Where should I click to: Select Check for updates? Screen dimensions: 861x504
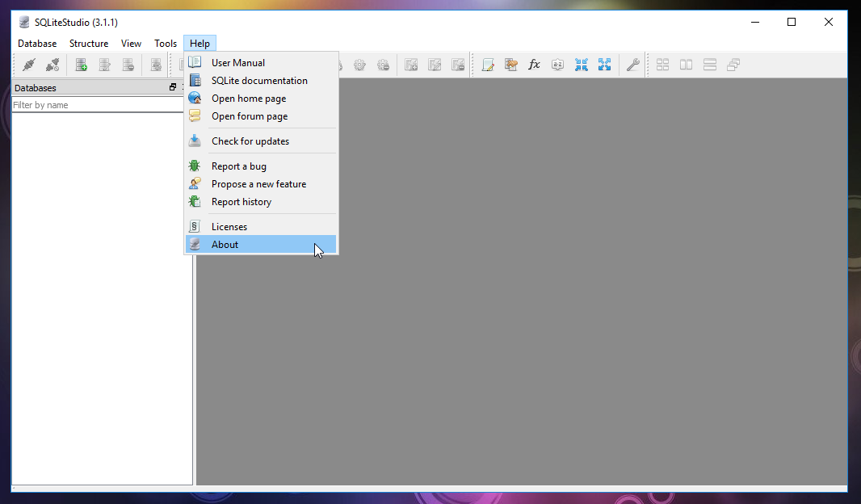(261, 141)
